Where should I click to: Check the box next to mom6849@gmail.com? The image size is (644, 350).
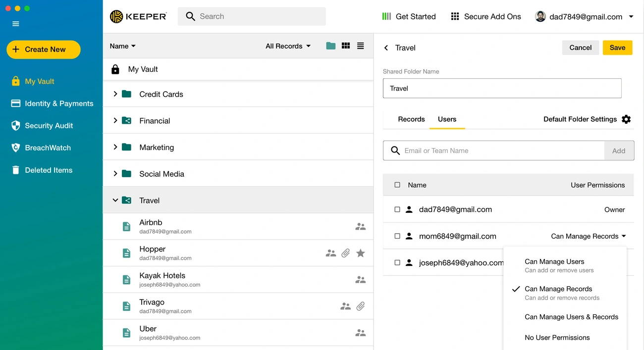tap(397, 236)
